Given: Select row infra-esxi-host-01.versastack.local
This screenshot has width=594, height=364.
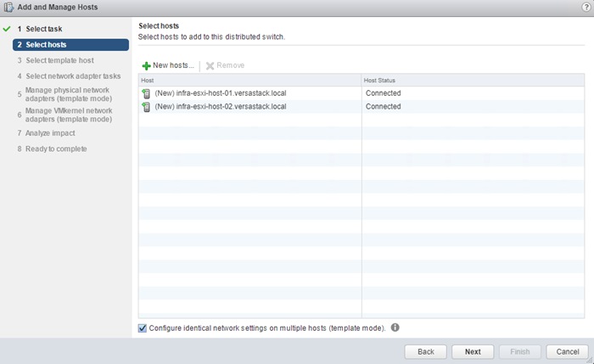Looking at the screenshot, I should (361, 93).
